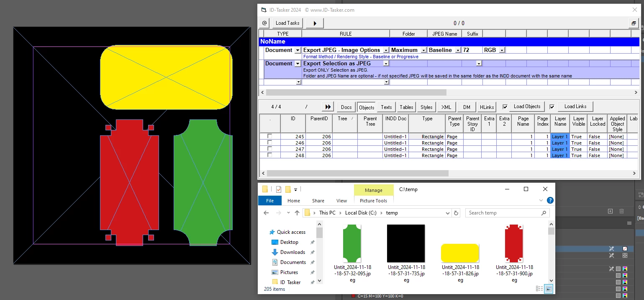Click the double-arrow fast-forward button
The image size is (644, 300).
point(328,107)
